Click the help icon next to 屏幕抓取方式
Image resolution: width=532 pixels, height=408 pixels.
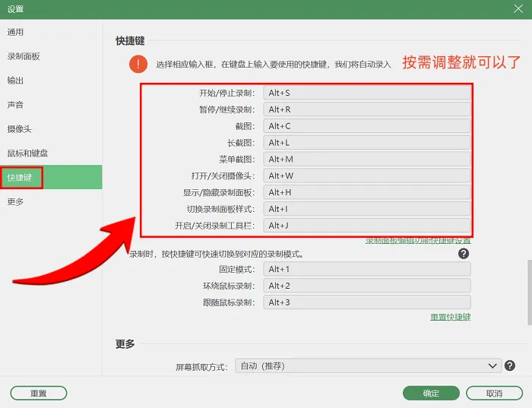pyautogui.click(x=510, y=365)
